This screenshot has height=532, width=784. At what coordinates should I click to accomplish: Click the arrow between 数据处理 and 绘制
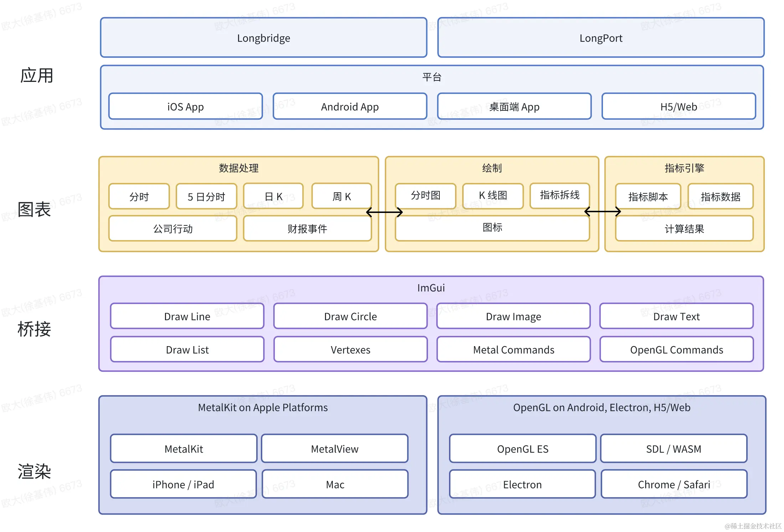(x=384, y=212)
